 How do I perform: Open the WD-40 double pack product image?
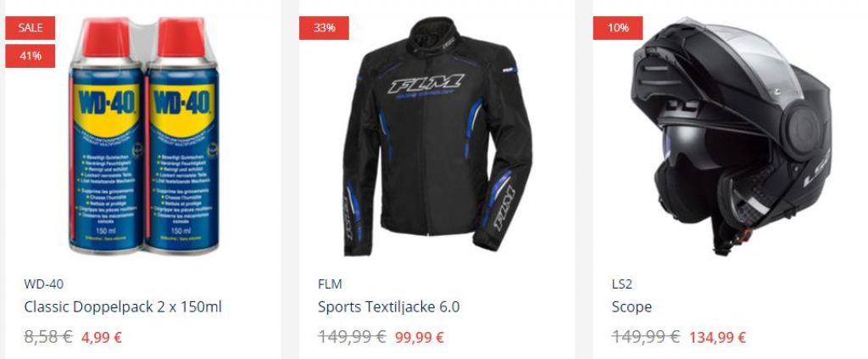144,137
